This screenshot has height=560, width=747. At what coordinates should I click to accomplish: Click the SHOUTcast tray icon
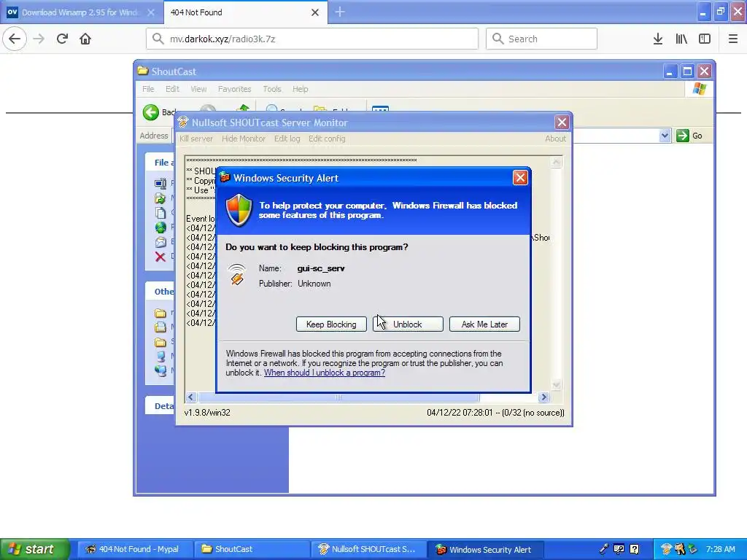(666, 549)
